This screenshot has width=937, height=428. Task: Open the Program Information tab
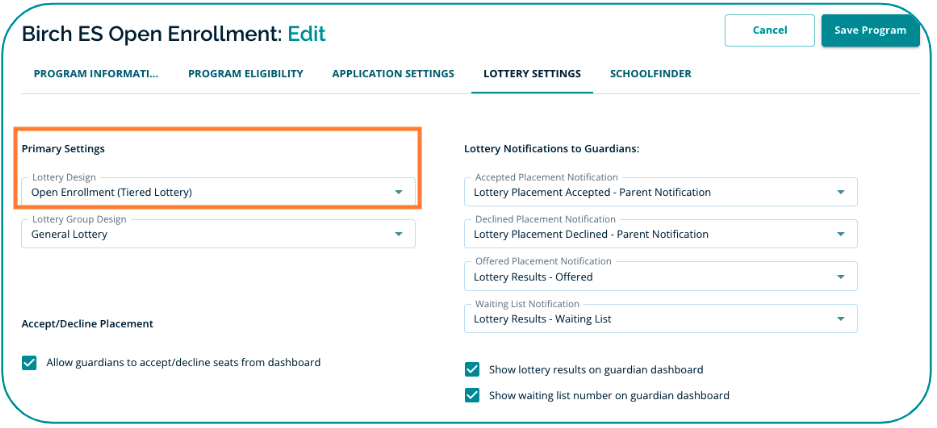96,74
